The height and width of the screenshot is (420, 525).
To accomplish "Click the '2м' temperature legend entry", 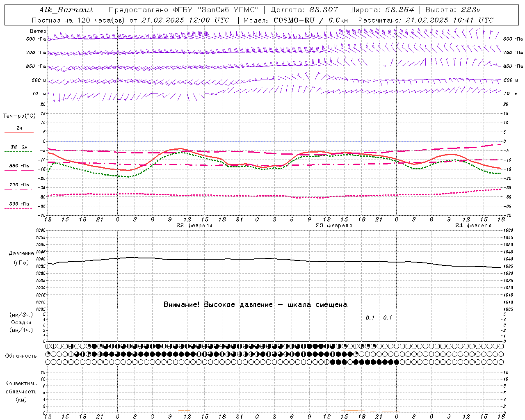I will click(19, 128).
